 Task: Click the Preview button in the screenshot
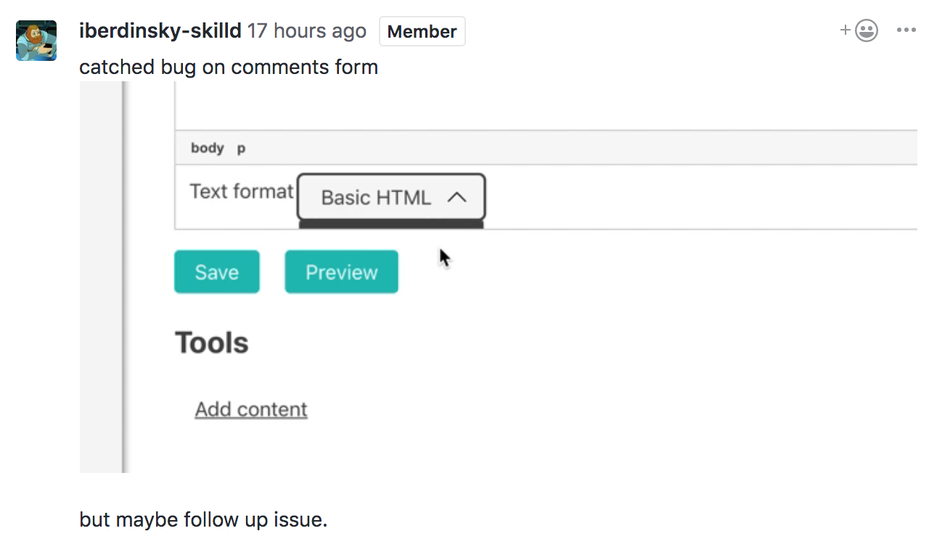tap(341, 272)
